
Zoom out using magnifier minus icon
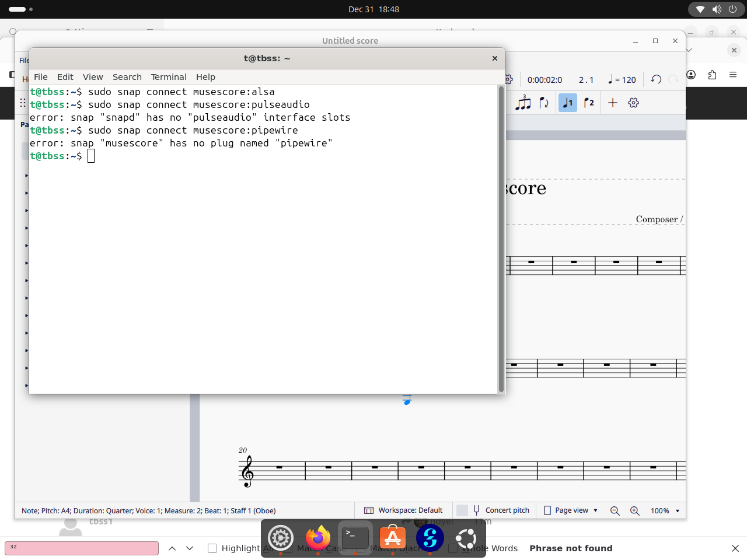tap(615, 510)
